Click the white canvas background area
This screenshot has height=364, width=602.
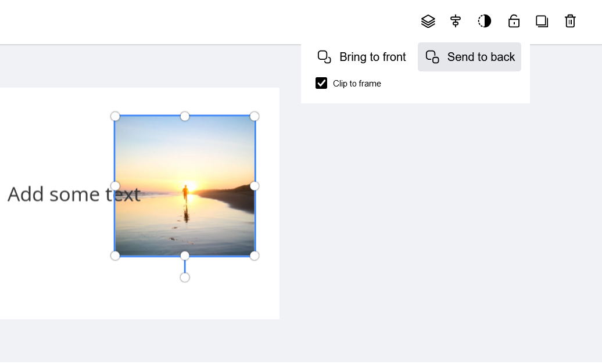[x=58, y=284]
